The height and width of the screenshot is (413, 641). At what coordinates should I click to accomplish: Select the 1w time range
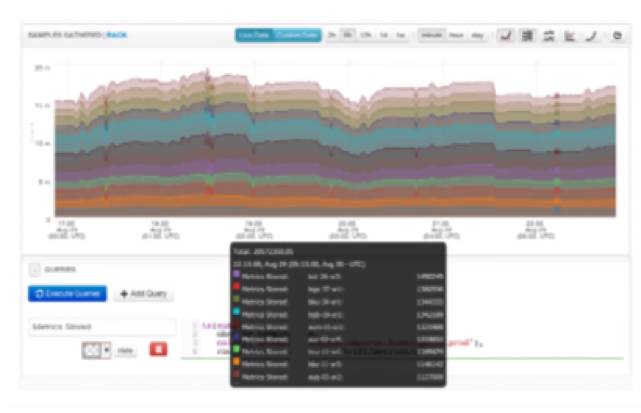coord(401,35)
